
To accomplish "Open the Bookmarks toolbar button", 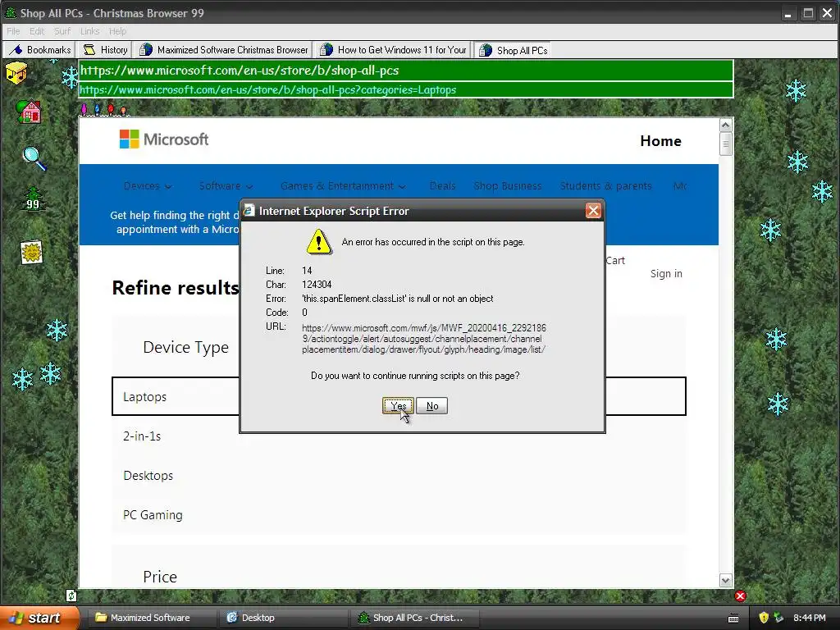I will click(x=40, y=50).
